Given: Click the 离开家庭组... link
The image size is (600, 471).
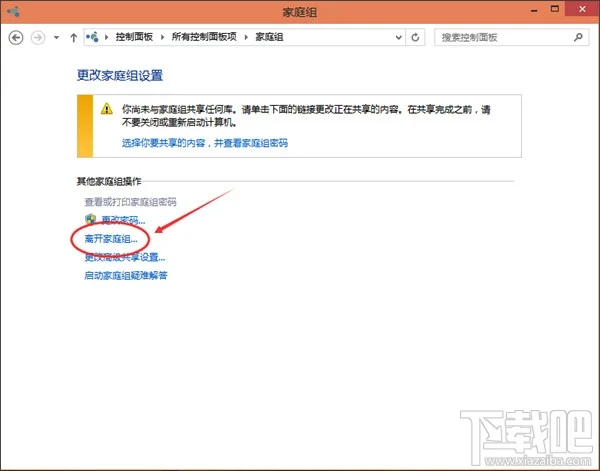Looking at the screenshot, I should [x=111, y=239].
